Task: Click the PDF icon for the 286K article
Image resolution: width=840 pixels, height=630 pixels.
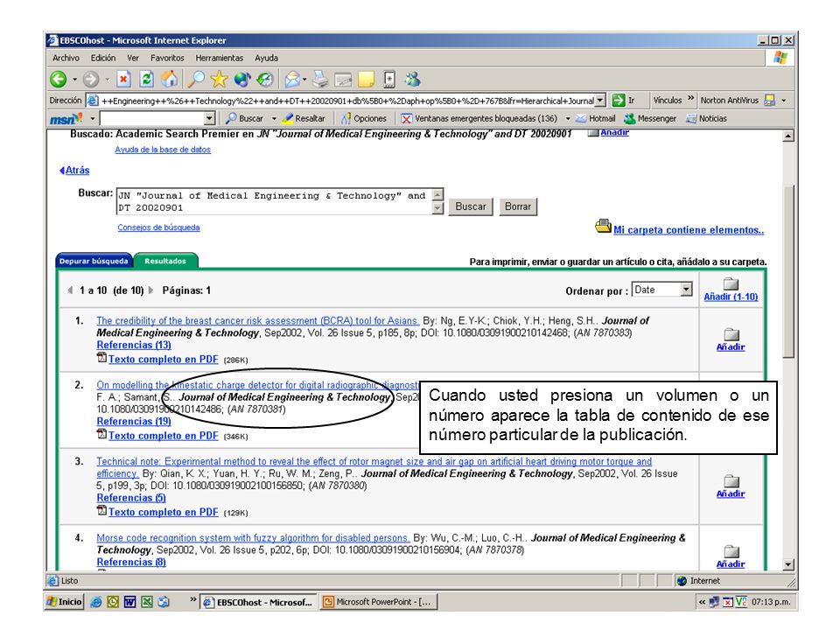Action: pos(101,358)
